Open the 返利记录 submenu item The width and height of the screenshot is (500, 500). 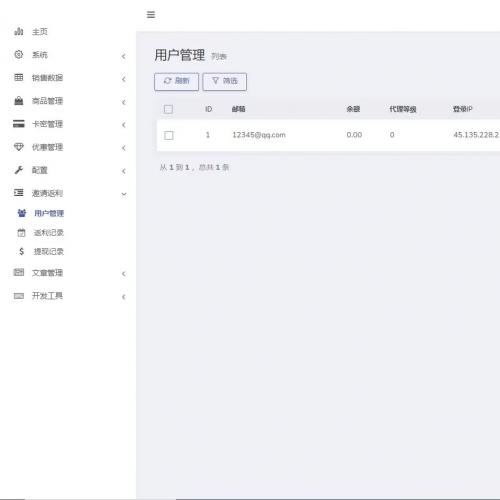(x=48, y=233)
